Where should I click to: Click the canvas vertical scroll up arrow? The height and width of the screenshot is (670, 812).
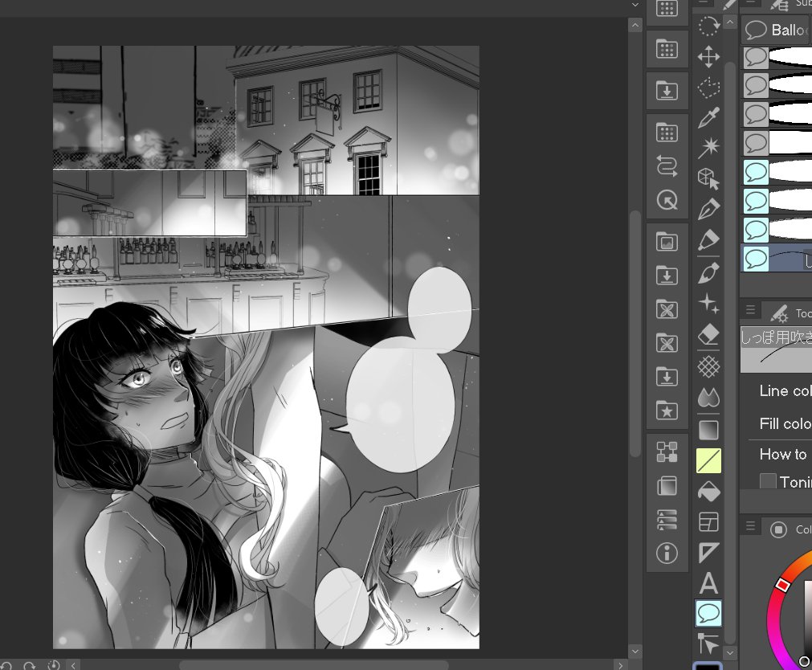(635, 25)
